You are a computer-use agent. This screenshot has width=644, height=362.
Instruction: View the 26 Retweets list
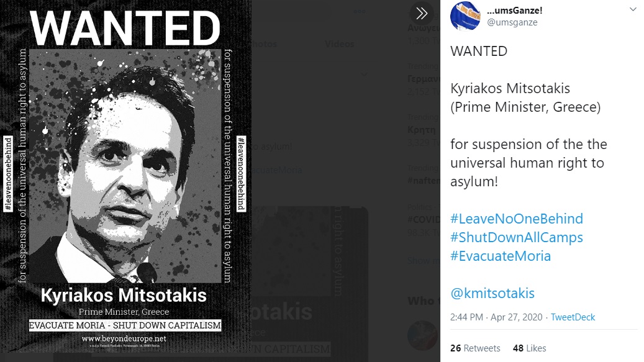click(475, 348)
